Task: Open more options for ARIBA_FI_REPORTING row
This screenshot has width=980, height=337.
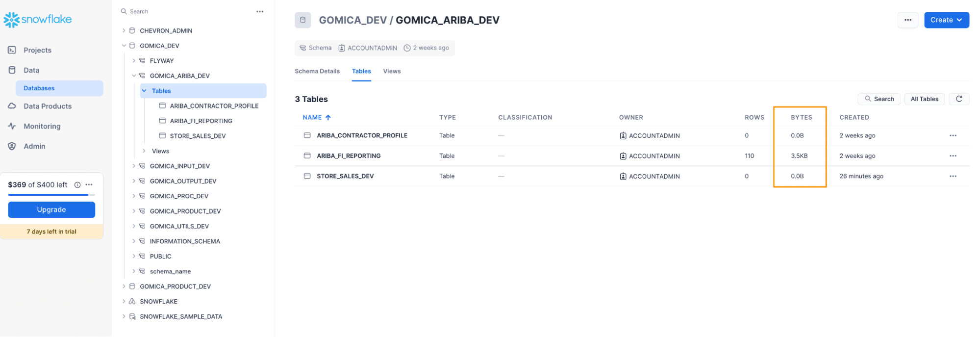Action: point(953,156)
